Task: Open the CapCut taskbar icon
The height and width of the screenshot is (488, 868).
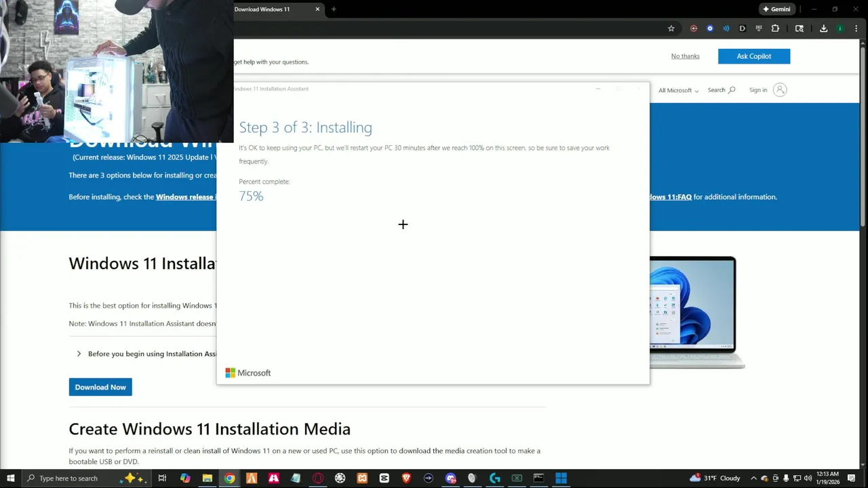Action: click(384, 479)
